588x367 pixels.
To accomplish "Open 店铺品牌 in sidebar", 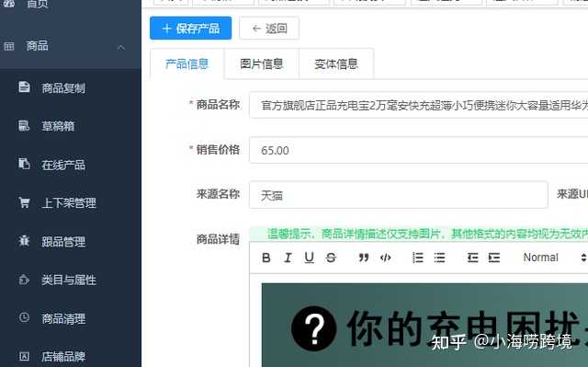I will coord(63,357).
